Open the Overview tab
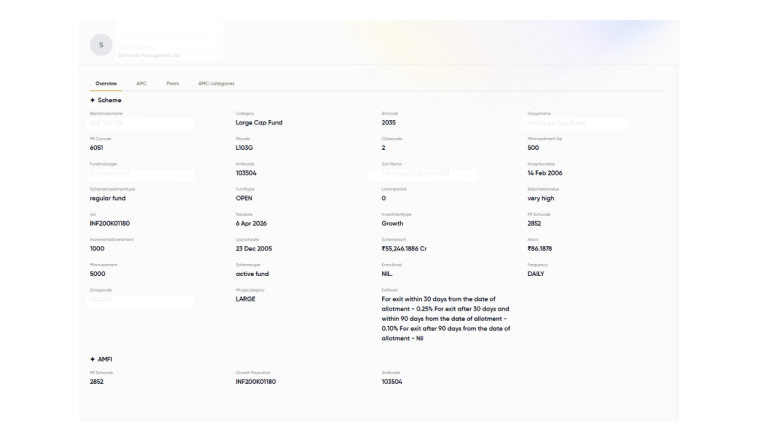The height and width of the screenshot is (432, 768). pyautogui.click(x=106, y=83)
